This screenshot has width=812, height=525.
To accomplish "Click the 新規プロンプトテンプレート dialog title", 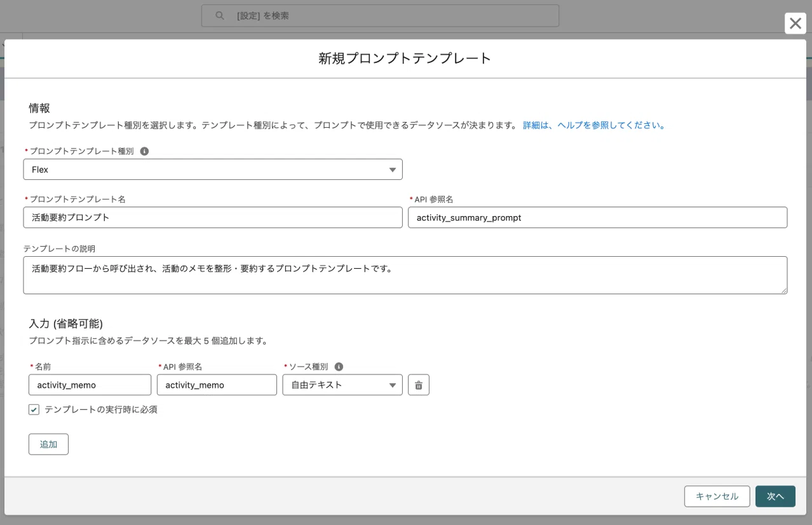I will [405, 58].
